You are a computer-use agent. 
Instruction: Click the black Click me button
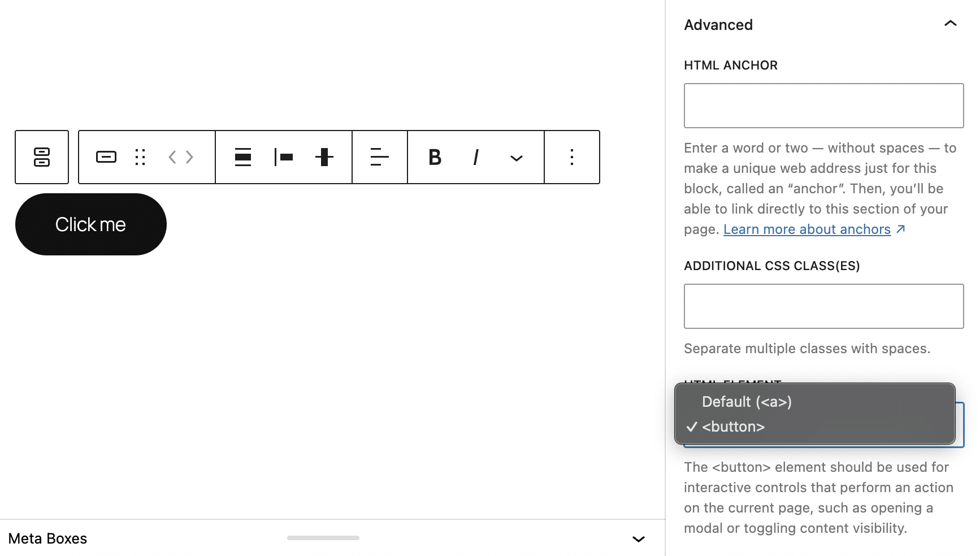pyautogui.click(x=90, y=224)
